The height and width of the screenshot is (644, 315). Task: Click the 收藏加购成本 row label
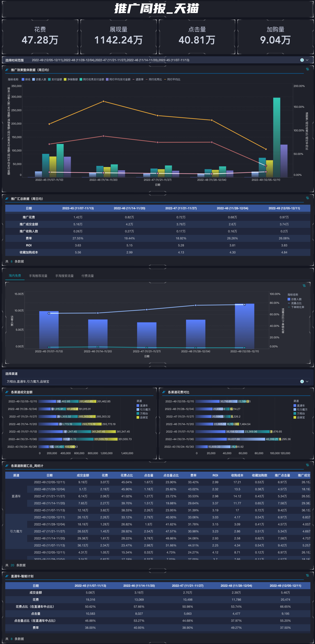pos(29,252)
